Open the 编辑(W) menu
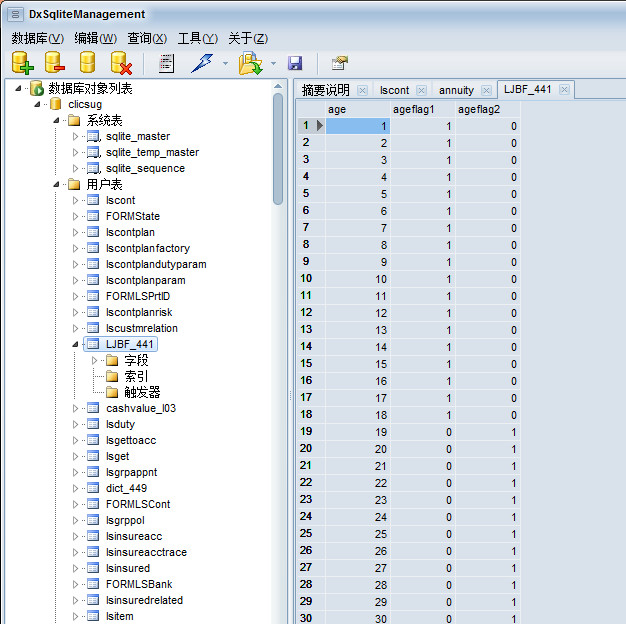Viewport: 626px width, 624px height. 95,38
